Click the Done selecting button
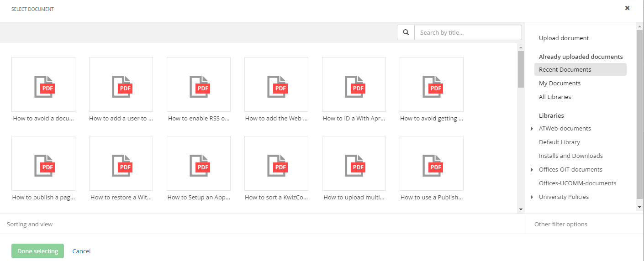The image size is (644, 261). coord(37,251)
